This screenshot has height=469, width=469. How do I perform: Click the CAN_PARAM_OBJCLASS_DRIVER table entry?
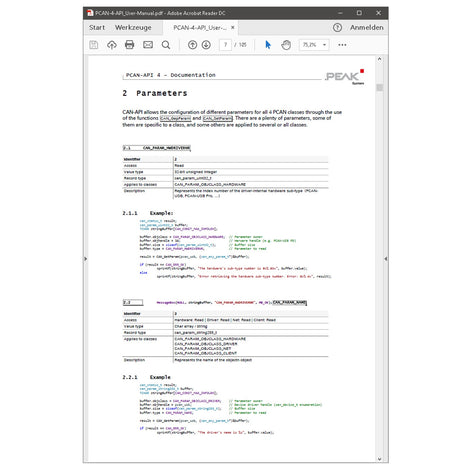[x=206, y=344]
